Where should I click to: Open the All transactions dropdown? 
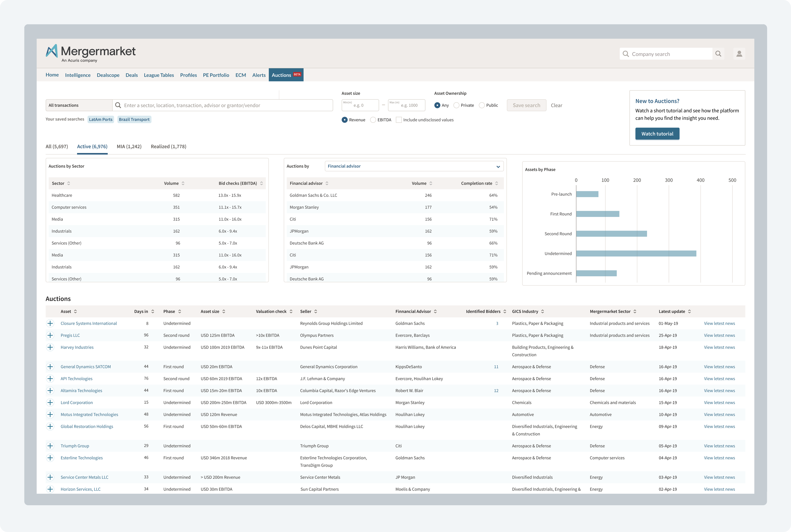point(79,105)
